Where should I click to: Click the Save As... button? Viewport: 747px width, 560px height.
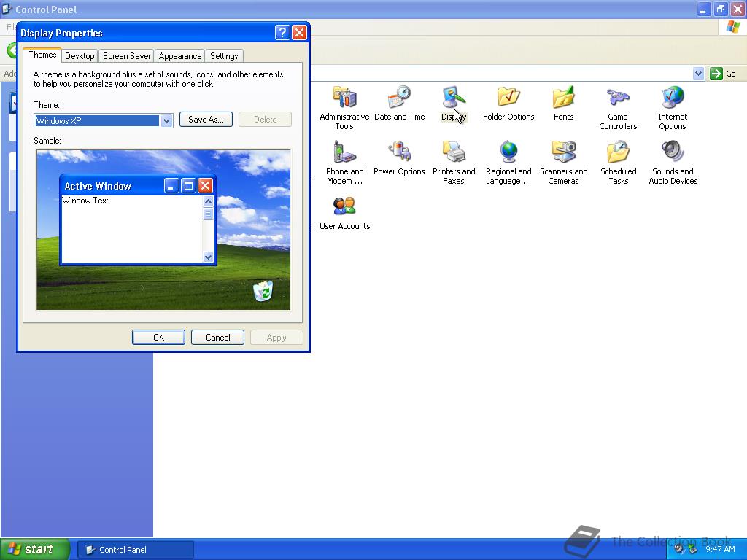(206, 120)
